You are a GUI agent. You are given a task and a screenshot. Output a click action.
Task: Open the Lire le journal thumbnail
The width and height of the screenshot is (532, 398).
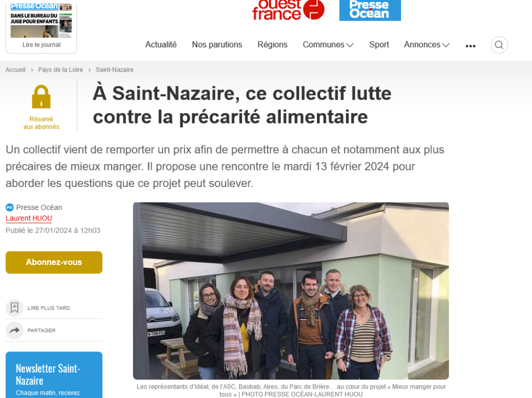point(42,27)
